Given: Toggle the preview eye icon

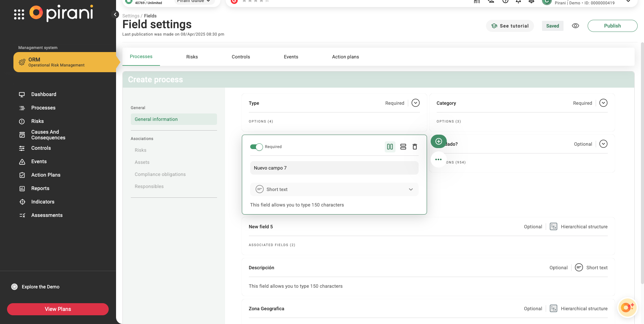Looking at the screenshot, I should (575, 26).
